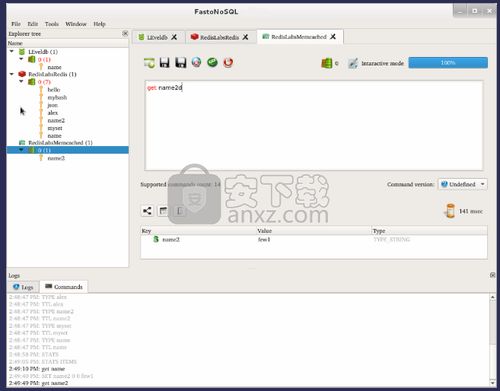Switch to the RedisLabsRedis tab
Viewport: 500px width, 391px height.
click(x=221, y=37)
